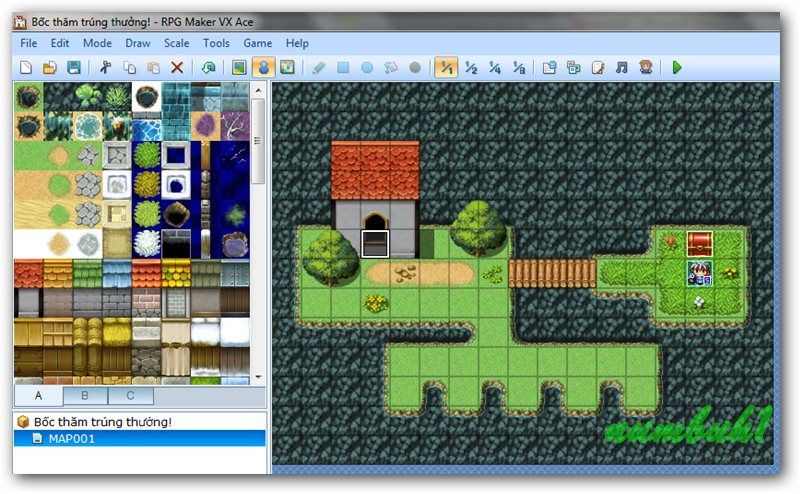Open the File menu

29,43
